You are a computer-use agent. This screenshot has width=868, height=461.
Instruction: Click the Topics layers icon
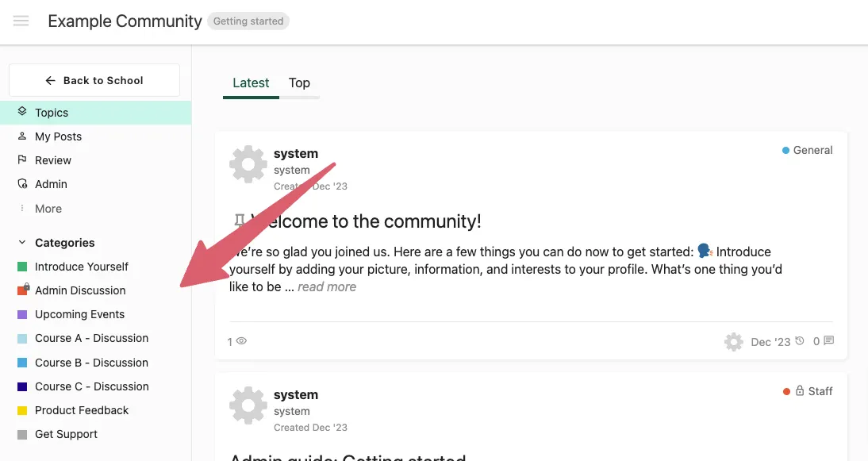pyautogui.click(x=22, y=111)
